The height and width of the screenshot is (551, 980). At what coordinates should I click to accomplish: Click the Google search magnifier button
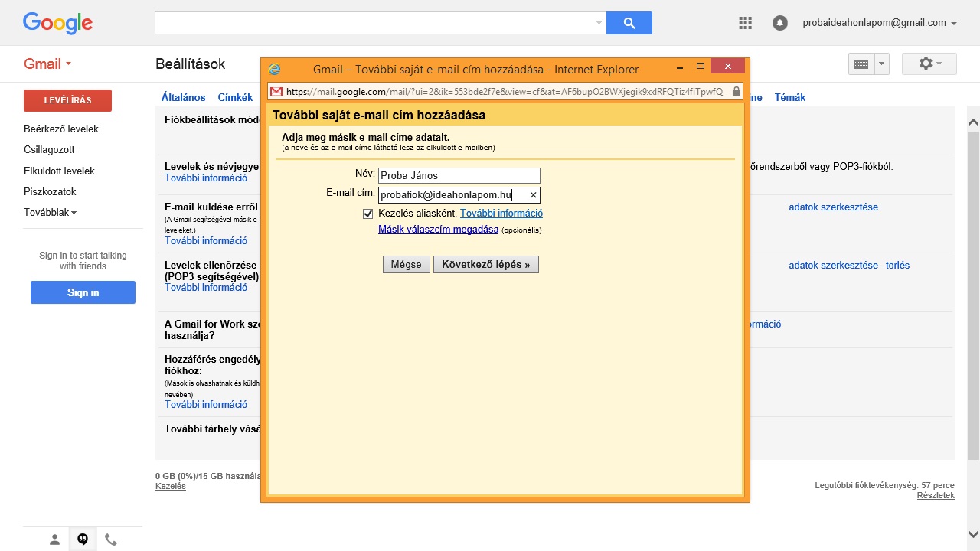[629, 23]
